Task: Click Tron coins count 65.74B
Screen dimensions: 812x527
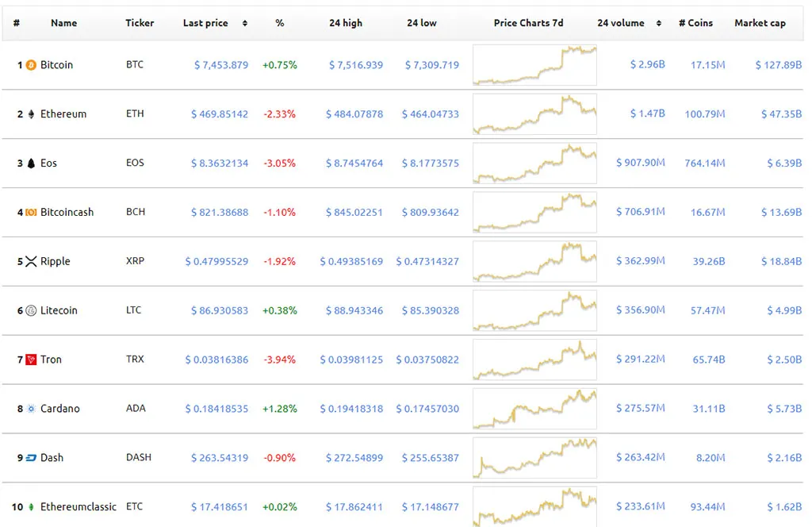Action: pyautogui.click(x=709, y=360)
